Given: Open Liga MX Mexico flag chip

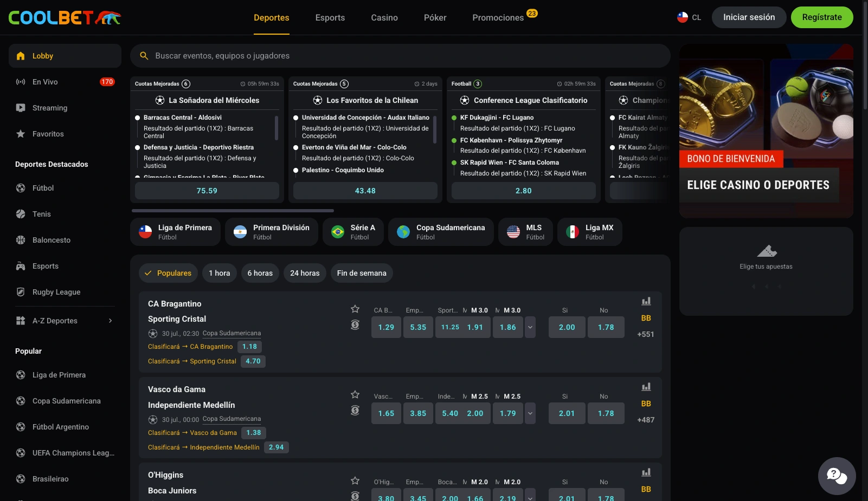Looking at the screenshot, I should (x=590, y=232).
